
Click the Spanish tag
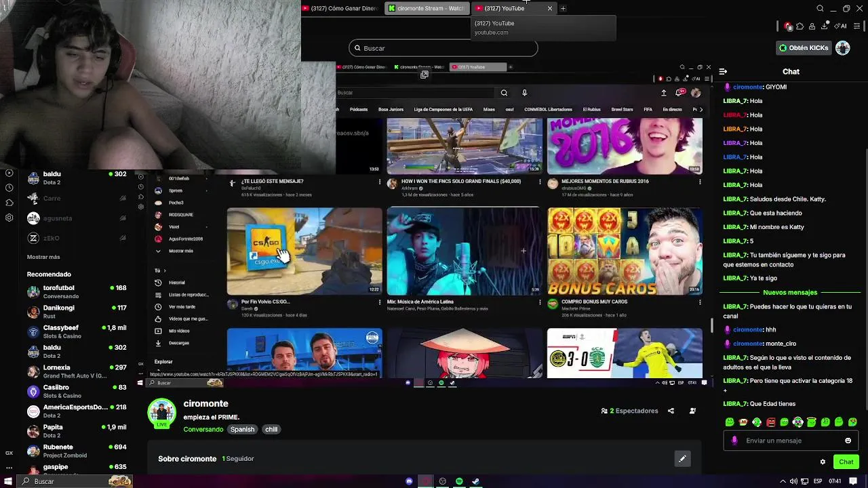242,430
